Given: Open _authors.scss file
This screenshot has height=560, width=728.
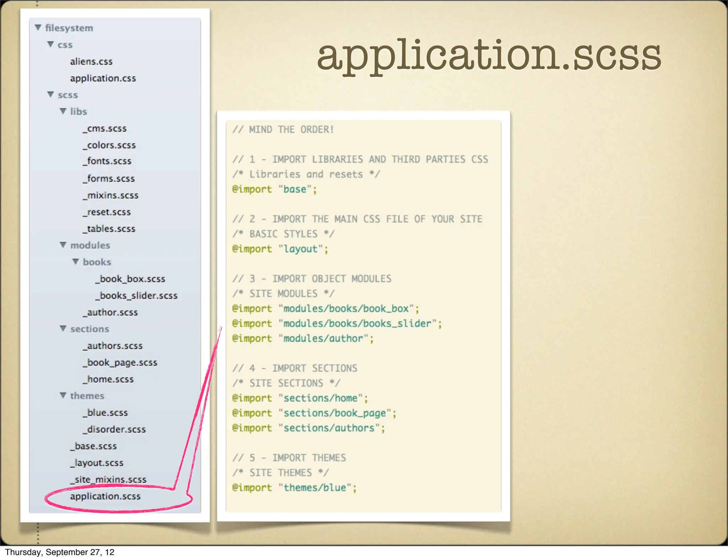Looking at the screenshot, I should tap(113, 346).
